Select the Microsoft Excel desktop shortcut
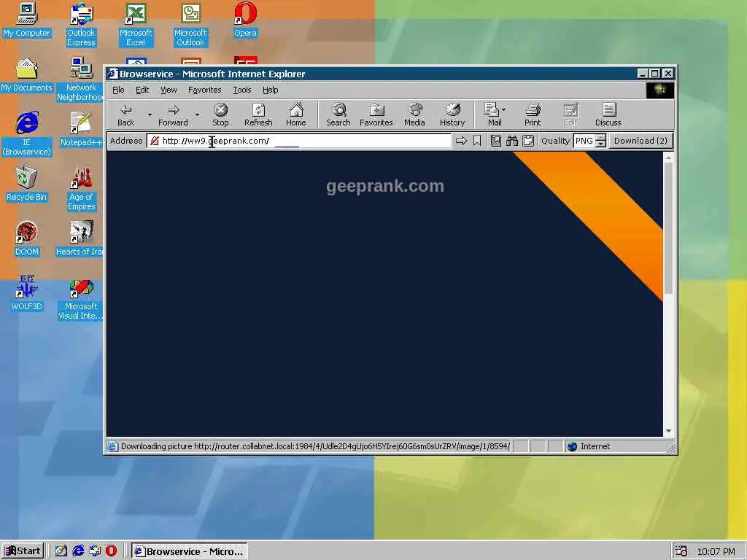747x560 pixels. (x=136, y=25)
